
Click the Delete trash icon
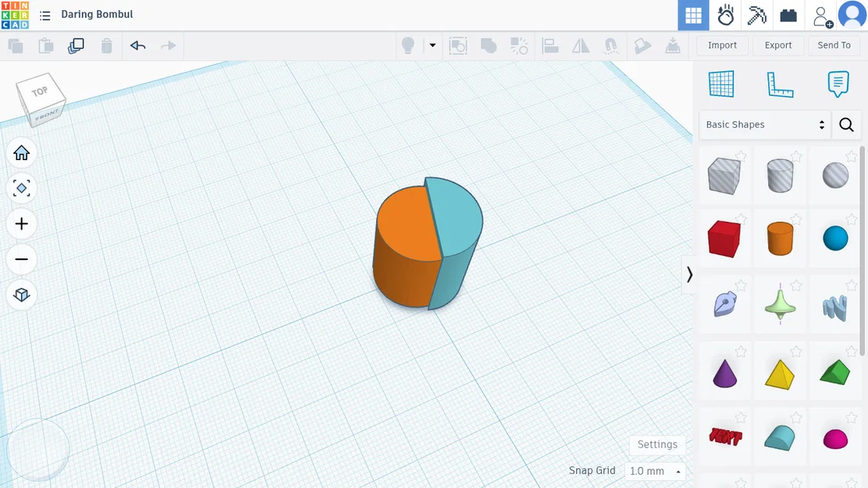pyautogui.click(x=107, y=46)
